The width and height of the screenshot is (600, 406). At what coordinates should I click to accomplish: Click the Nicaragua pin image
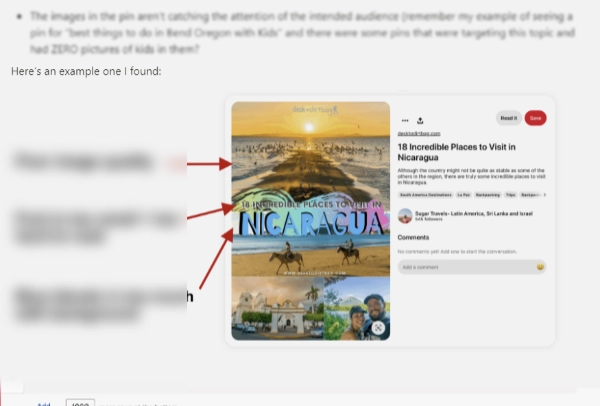(311, 221)
